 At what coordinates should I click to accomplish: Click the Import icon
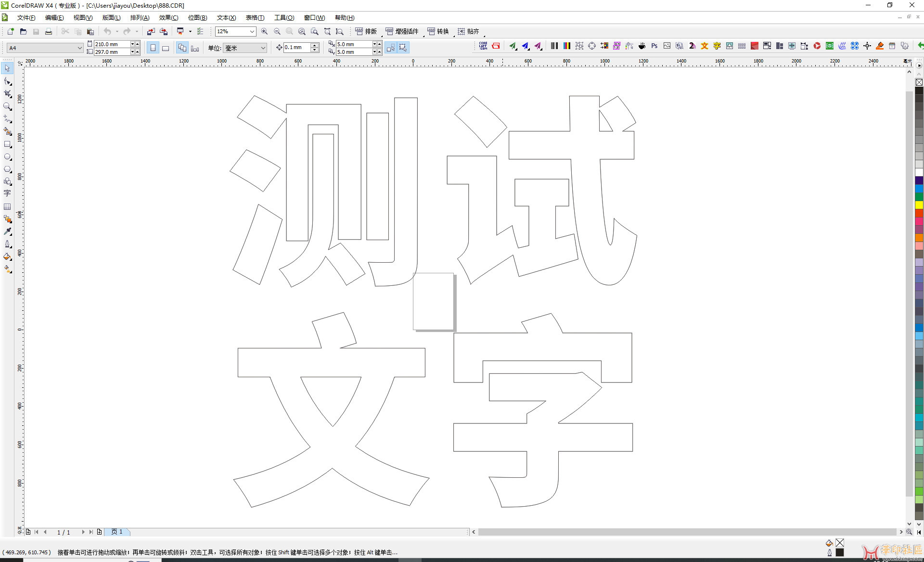click(x=151, y=31)
